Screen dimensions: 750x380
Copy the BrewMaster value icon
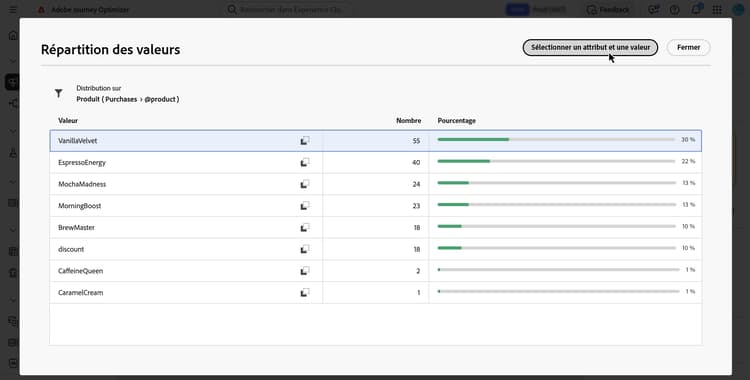coord(305,227)
